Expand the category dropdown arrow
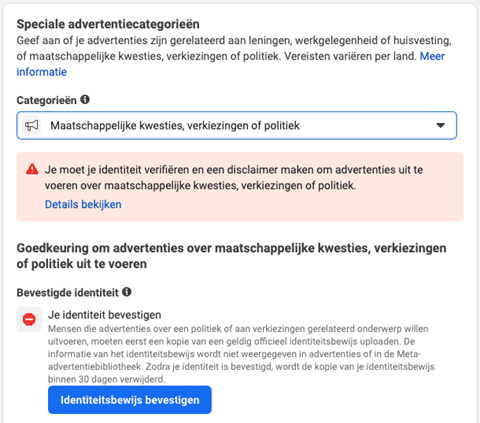 pyautogui.click(x=441, y=125)
